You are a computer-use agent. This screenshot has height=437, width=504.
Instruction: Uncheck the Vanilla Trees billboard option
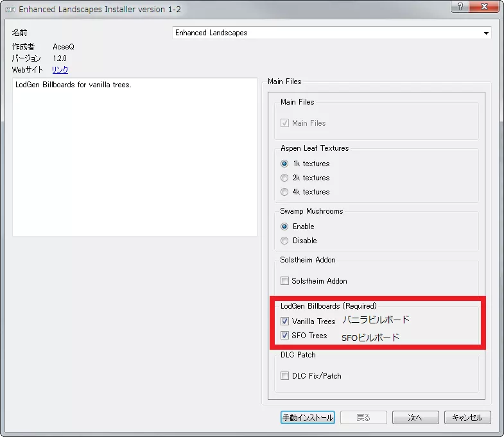pyautogui.click(x=285, y=321)
